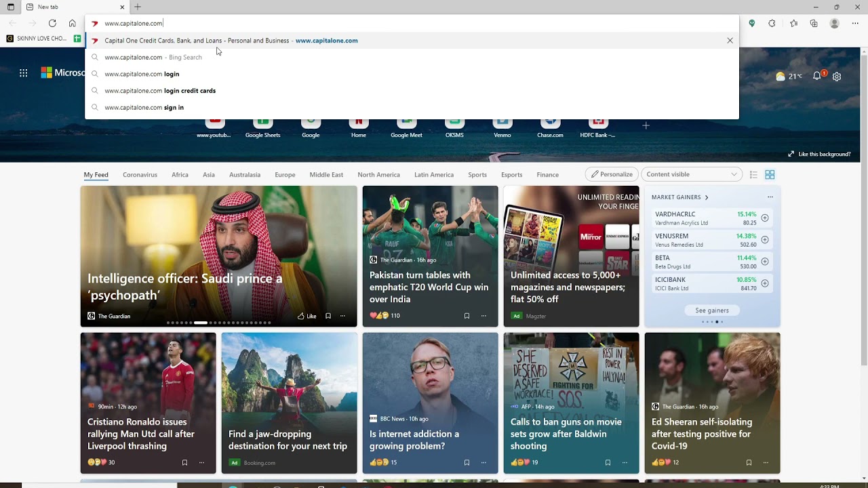
Task: Check the 21°C weather widget
Action: click(789, 77)
